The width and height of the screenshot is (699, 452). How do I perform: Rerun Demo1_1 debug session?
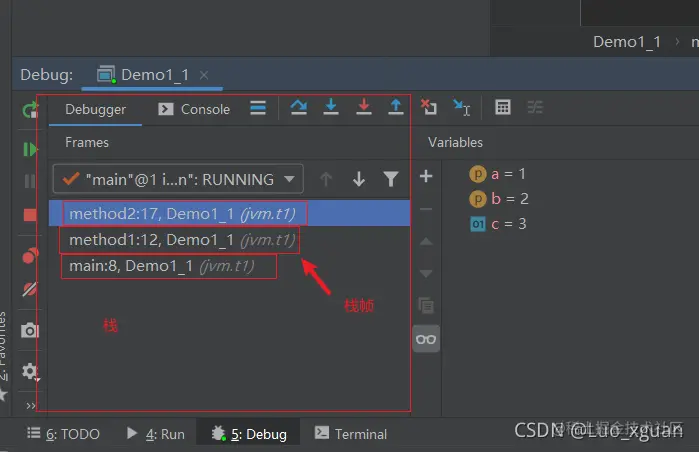point(30,109)
